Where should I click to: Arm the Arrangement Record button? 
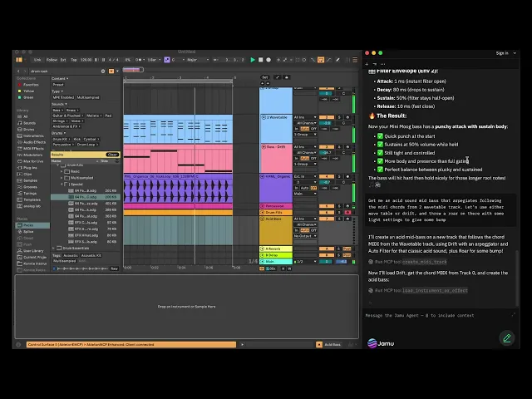pyautogui.click(x=268, y=60)
